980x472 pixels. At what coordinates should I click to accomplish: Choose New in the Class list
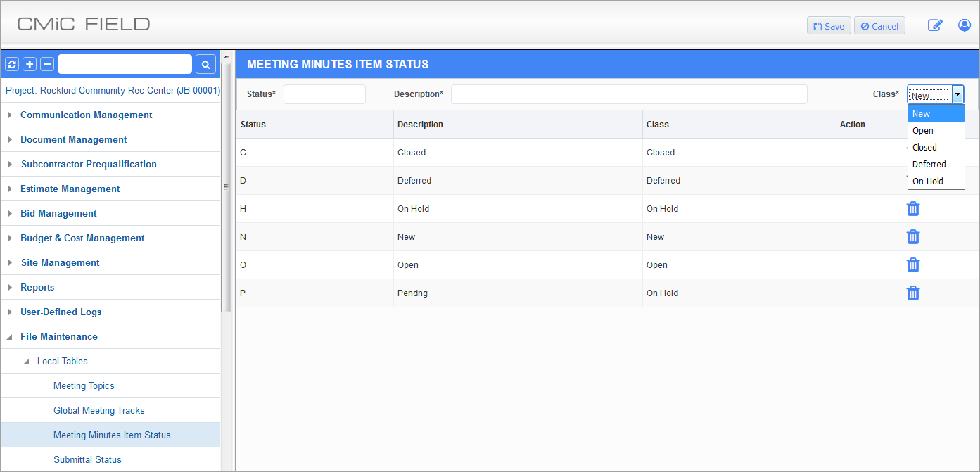pyautogui.click(x=936, y=113)
